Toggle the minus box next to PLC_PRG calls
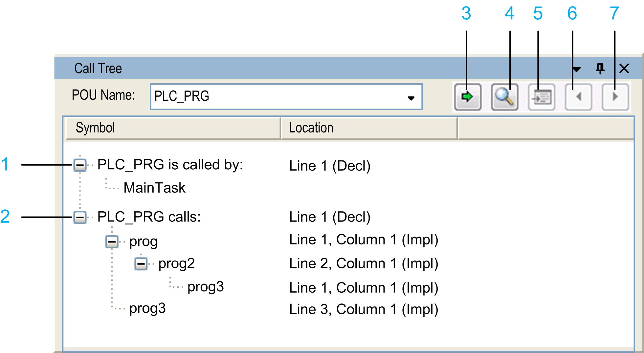 [80, 217]
